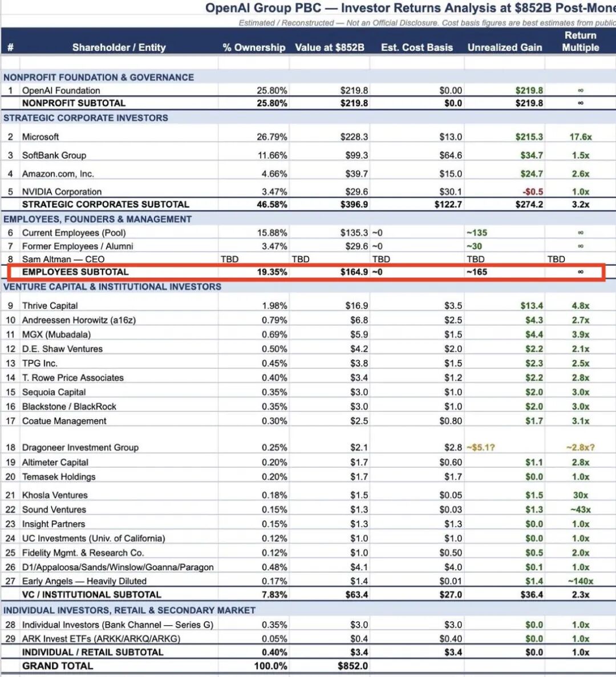Select the GRAND TOTAL $852.0 value cell
The height and width of the screenshot is (677, 616).
point(352,666)
